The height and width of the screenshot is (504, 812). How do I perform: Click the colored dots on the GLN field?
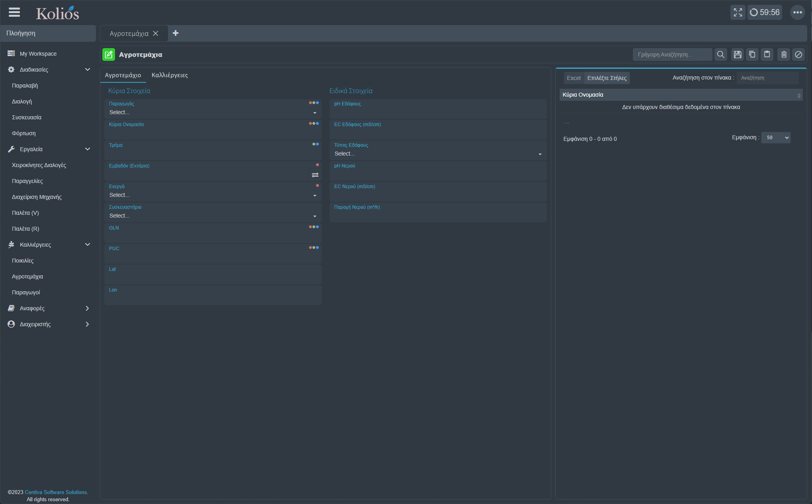[314, 227]
